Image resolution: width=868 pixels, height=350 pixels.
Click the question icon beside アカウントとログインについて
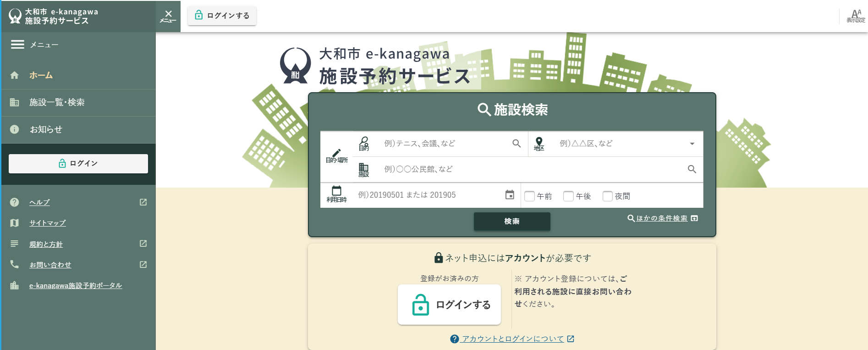tap(455, 339)
